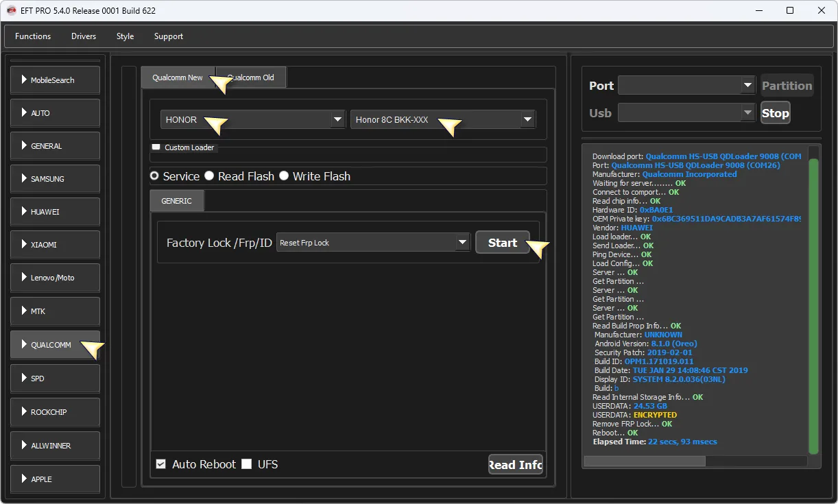Image resolution: width=838 pixels, height=504 pixels.
Task: Click the Read Info button
Action: (x=515, y=465)
